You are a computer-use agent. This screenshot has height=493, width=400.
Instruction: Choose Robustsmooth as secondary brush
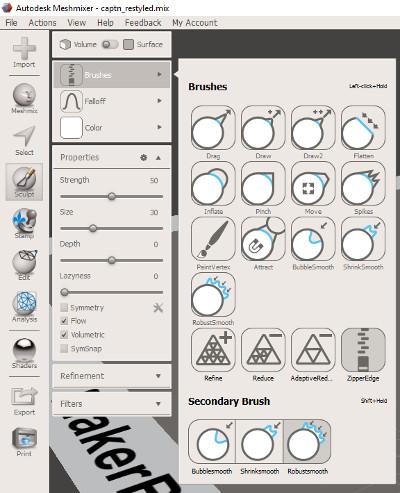pyautogui.click(x=307, y=441)
